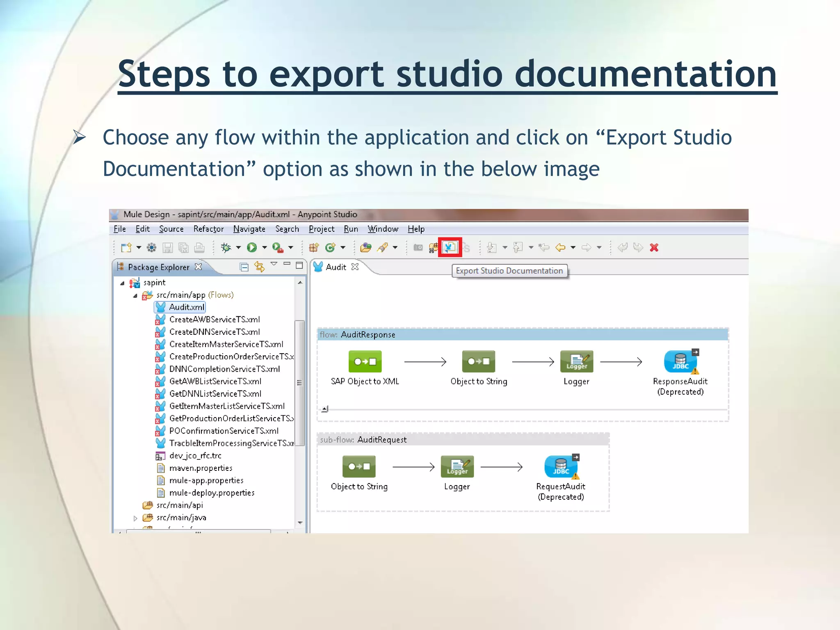Open the Edit menu

(x=142, y=229)
